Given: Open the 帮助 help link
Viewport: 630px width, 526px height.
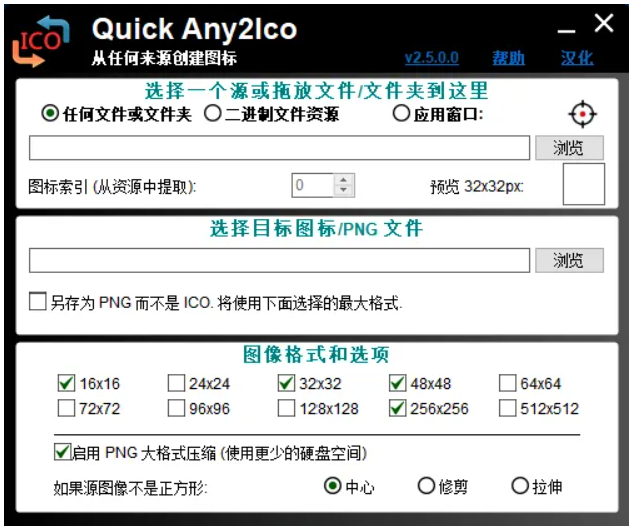Looking at the screenshot, I should click(509, 58).
